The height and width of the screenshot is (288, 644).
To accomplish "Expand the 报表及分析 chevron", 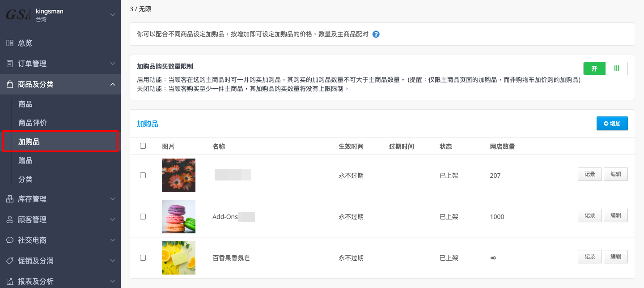I will coord(112,281).
